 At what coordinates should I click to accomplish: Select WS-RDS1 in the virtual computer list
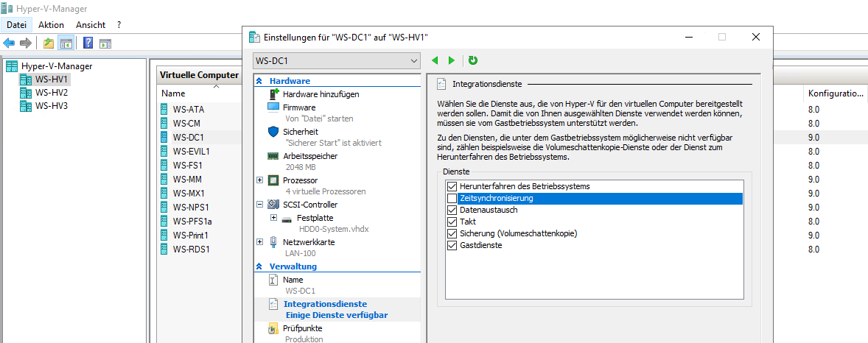190,249
